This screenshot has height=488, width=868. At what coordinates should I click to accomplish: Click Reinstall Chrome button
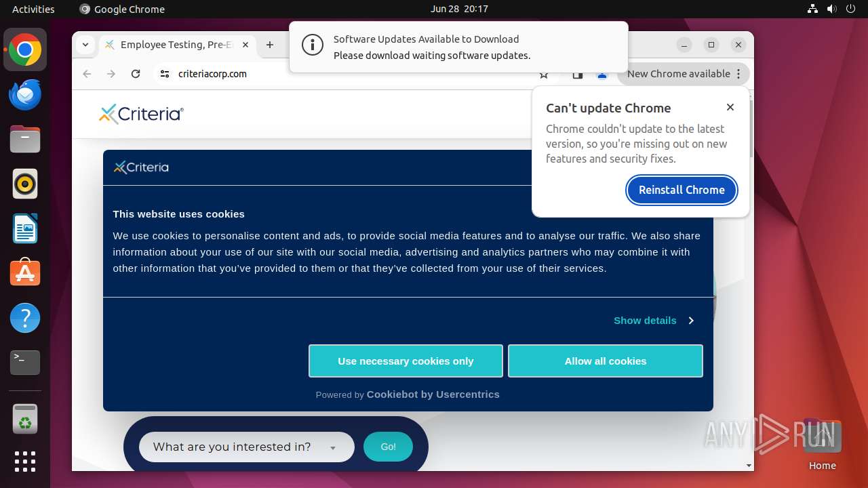pos(682,190)
